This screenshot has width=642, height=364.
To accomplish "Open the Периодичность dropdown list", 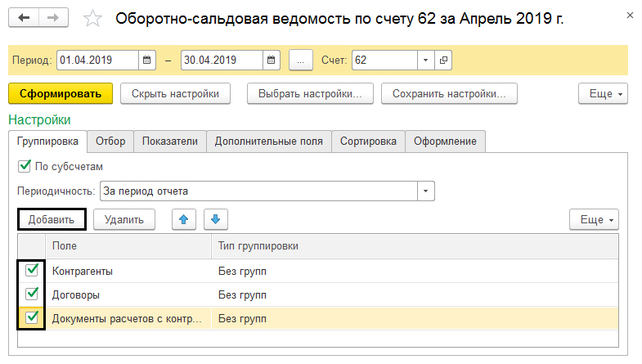I will 425,191.
